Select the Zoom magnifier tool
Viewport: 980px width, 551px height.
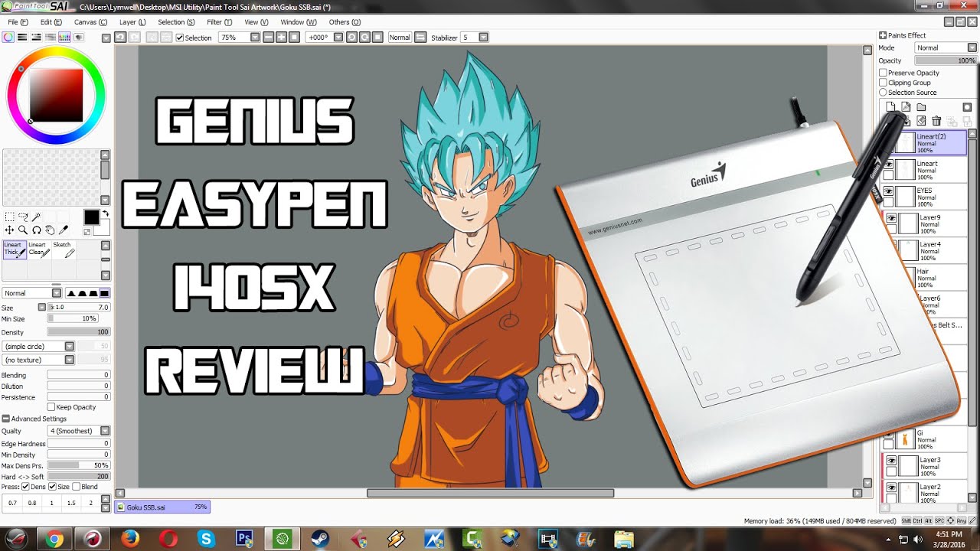23,230
